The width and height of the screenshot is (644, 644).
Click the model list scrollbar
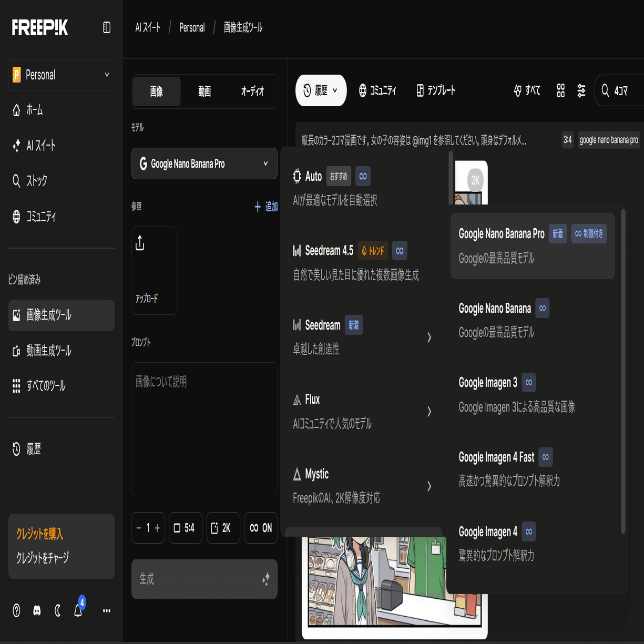click(451, 179)
